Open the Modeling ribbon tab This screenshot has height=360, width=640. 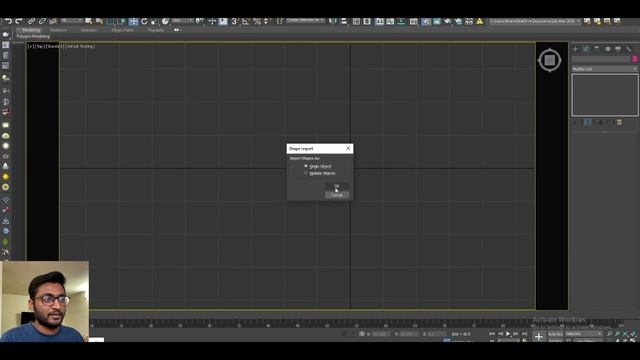[x=31, y=30]
